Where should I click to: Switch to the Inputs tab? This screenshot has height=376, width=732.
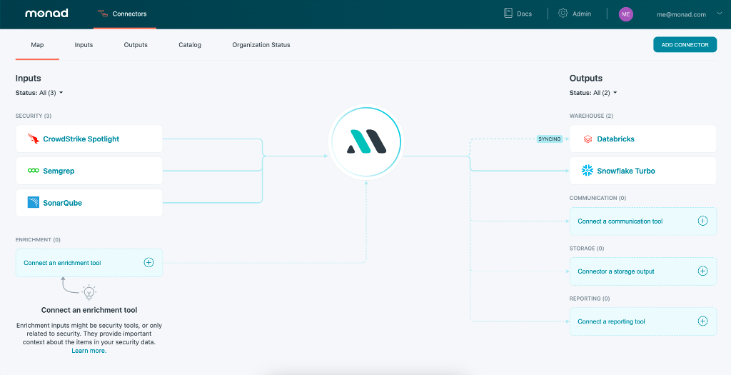(84, 45)
